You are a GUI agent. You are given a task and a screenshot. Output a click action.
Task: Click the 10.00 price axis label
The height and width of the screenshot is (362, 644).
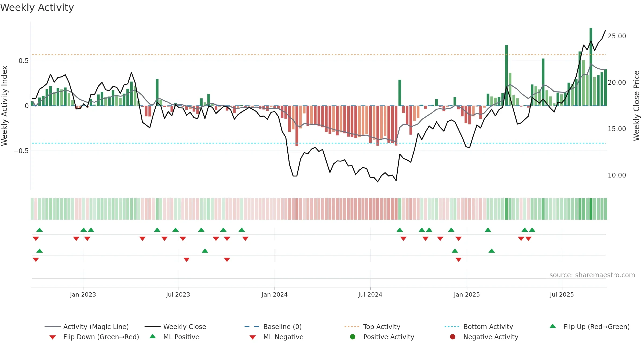[617, 175]
